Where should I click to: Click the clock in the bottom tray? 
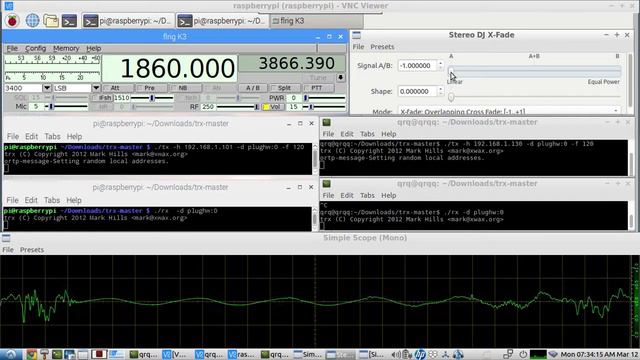tap(599, 354)
